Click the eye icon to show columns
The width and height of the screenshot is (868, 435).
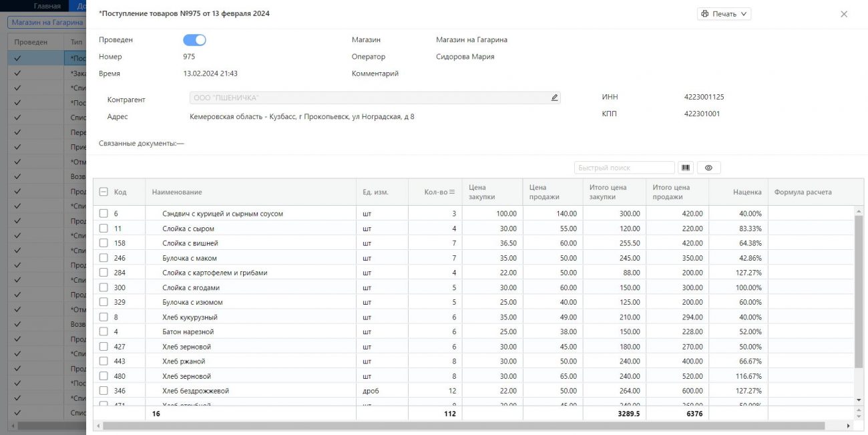point(709,168)
